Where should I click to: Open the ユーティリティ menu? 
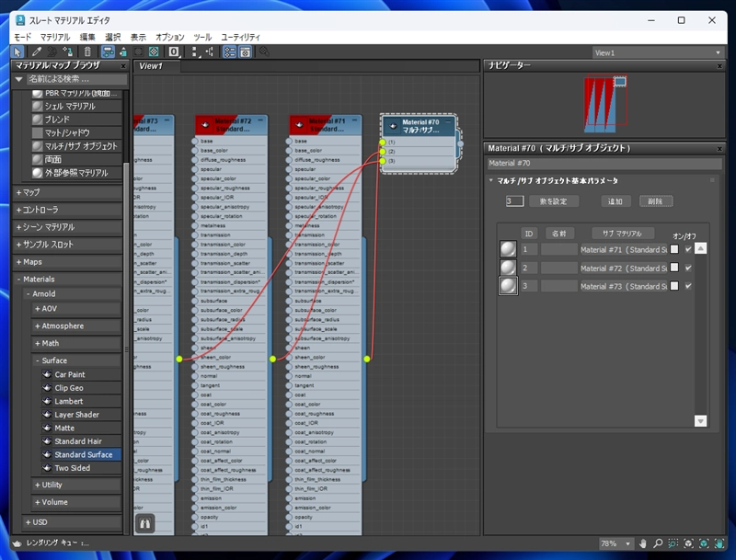pos(240,37)
